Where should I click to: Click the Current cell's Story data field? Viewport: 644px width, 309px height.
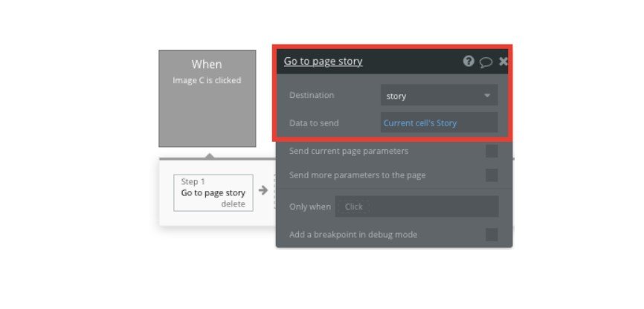[x=439, y=123]
